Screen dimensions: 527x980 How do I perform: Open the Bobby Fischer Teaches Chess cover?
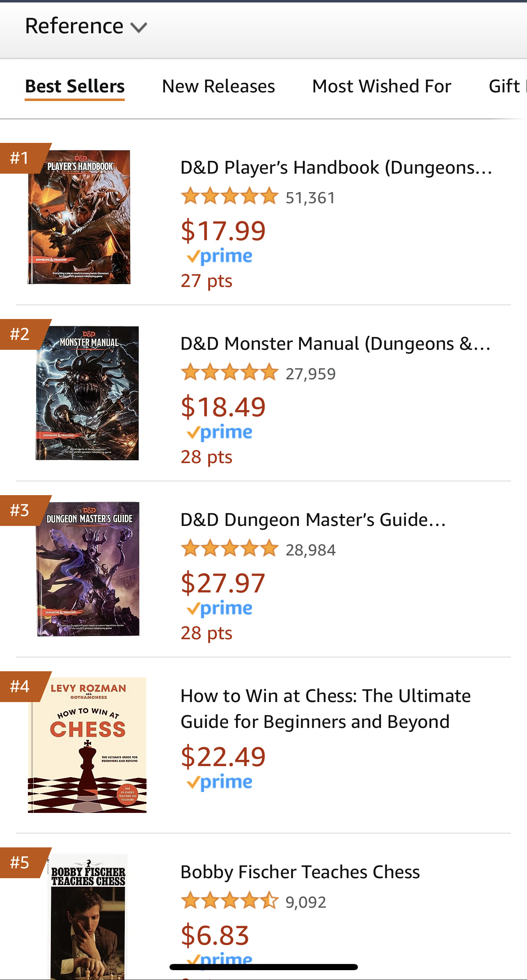[x=88, y=916]
